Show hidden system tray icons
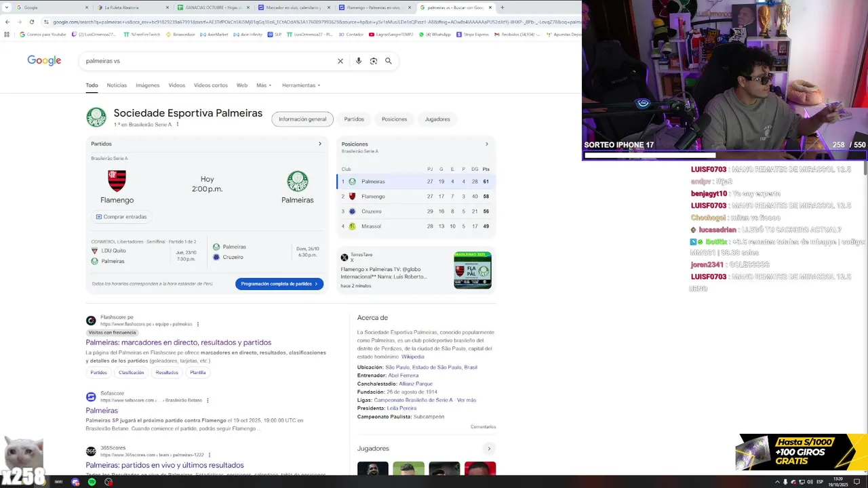Screen dimensions: 868x488 click(x=777, y=482)
